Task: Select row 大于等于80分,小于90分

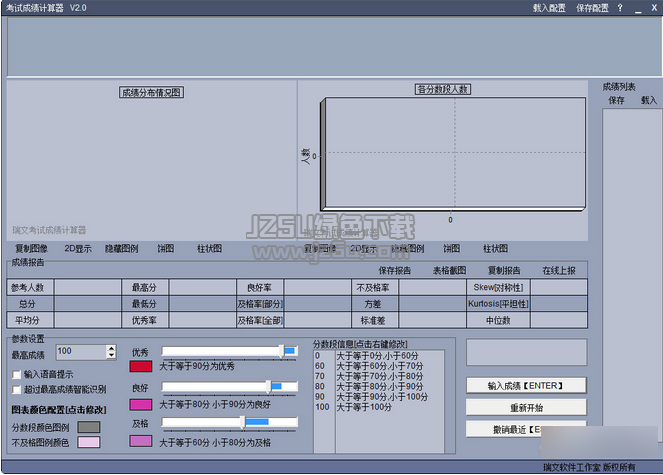Action: click(x=380, y=387)
